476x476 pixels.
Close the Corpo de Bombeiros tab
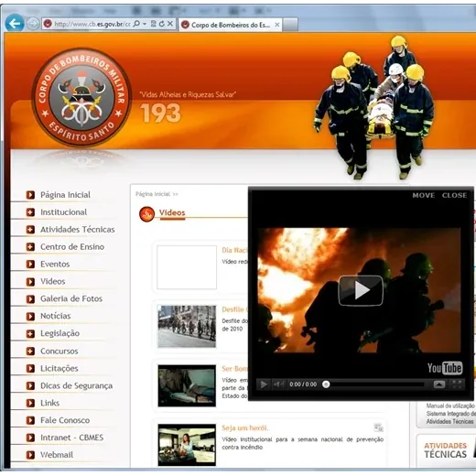click(277, 25)
